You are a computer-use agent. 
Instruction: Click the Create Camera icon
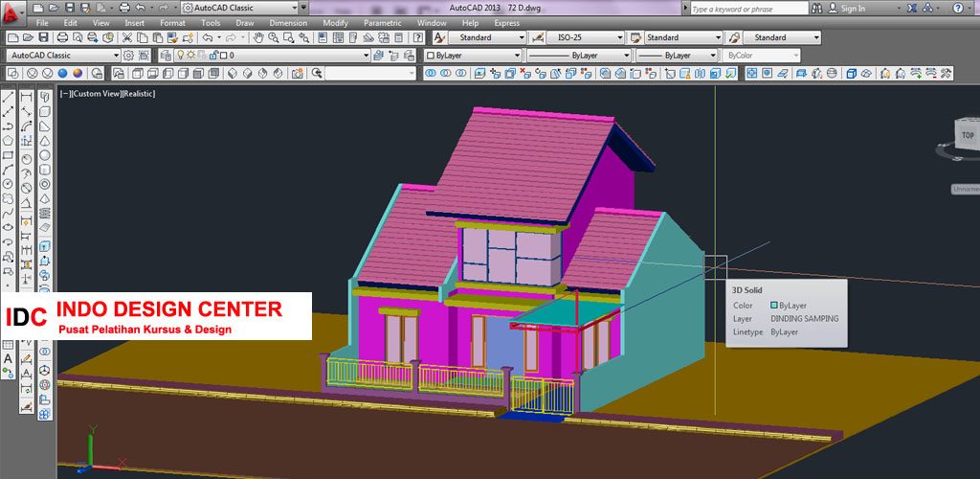pos(298,73)
